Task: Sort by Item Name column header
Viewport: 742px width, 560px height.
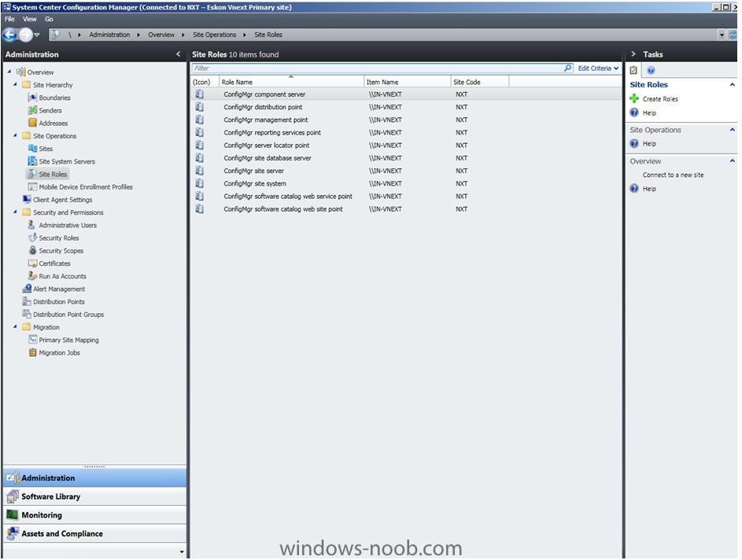Action: [407, 82]
